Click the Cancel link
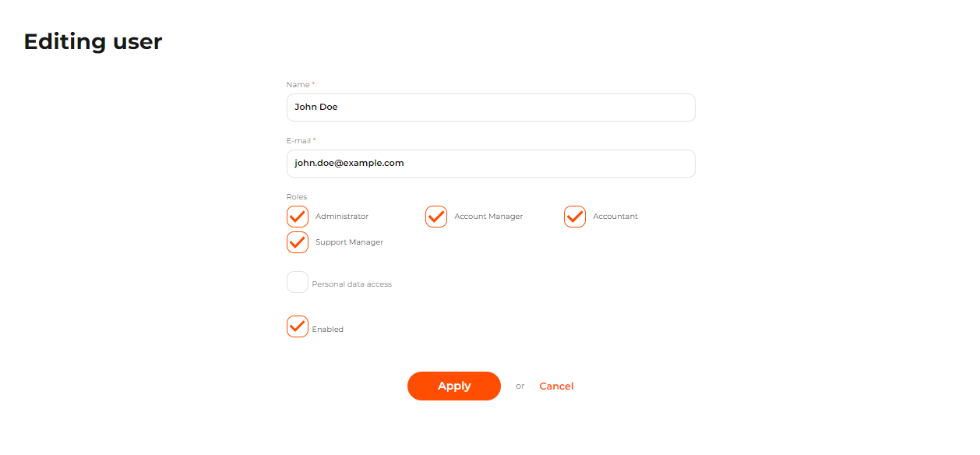This screenshot has height=455, width=980. (x=556, y=386)
